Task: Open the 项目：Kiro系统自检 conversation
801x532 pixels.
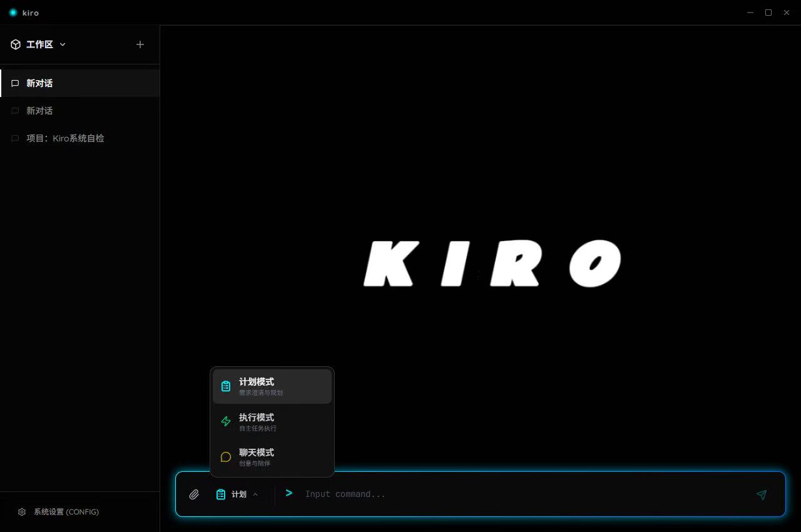Action: point(65,138)
